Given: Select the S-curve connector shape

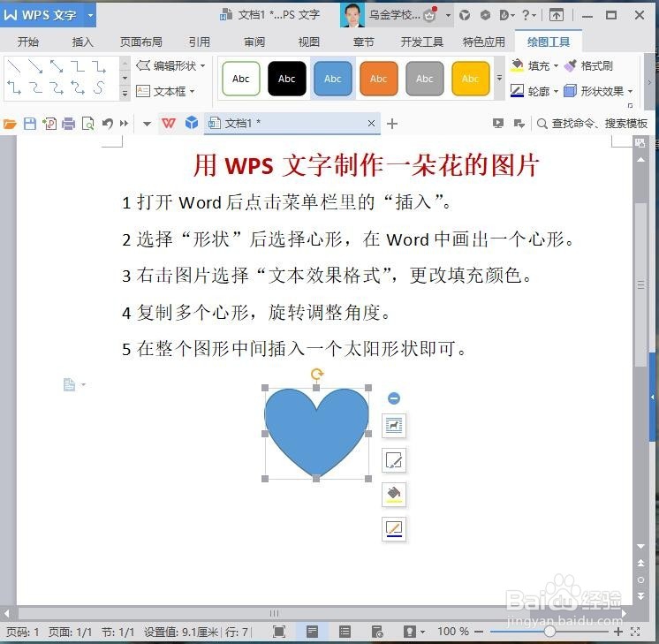Looking at the screenshot, I should tap(99, 87).
